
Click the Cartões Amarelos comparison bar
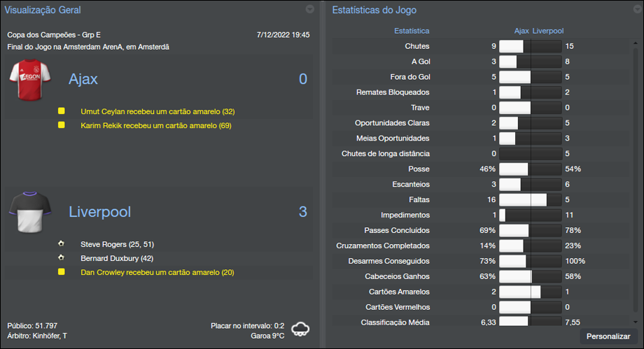click(530, 292)
